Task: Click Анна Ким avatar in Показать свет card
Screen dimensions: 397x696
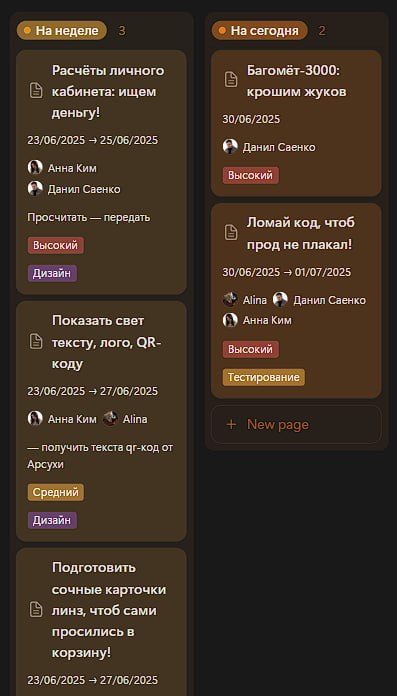Action: click(35, 419)
